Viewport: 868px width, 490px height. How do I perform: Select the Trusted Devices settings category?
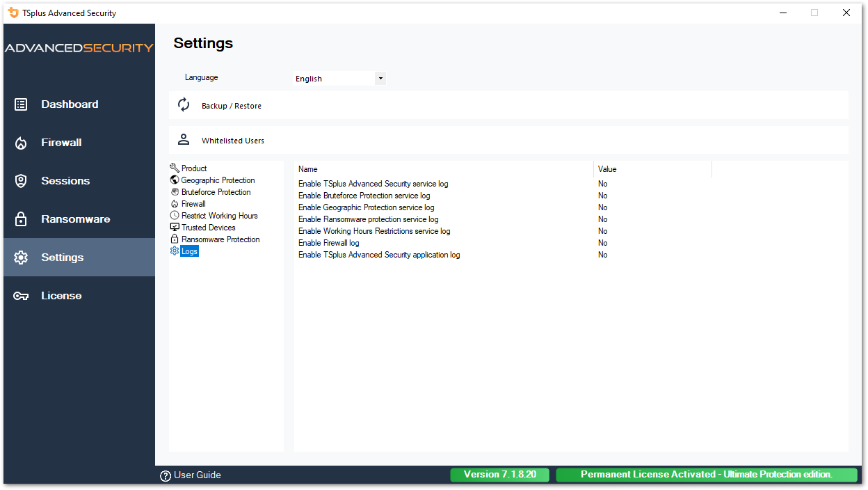pyautogui.click(x=208, y=227)
